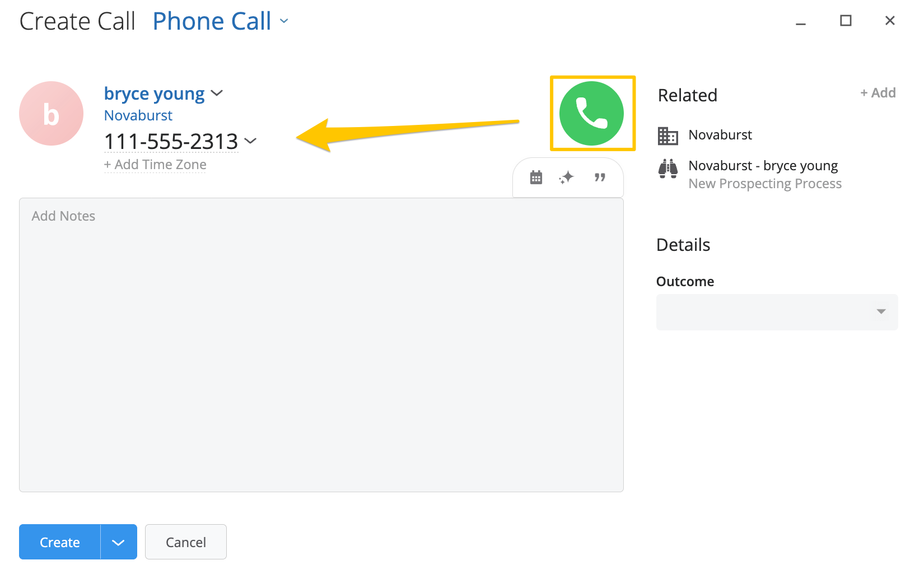Click the + Add Time Zone link
The image size is (915, 588).
pos(155,165)
